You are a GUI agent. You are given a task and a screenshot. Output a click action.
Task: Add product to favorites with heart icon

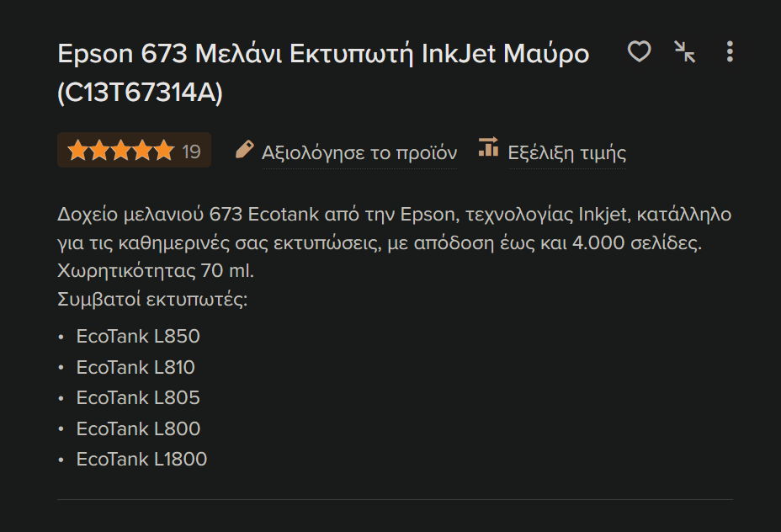[639, 51]
